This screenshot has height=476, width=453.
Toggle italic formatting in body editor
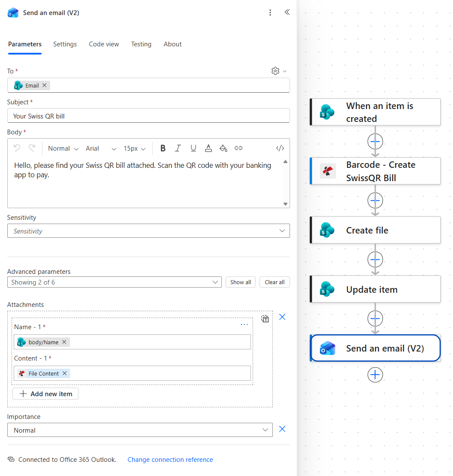pyautogui.click(x=178, y=148)
